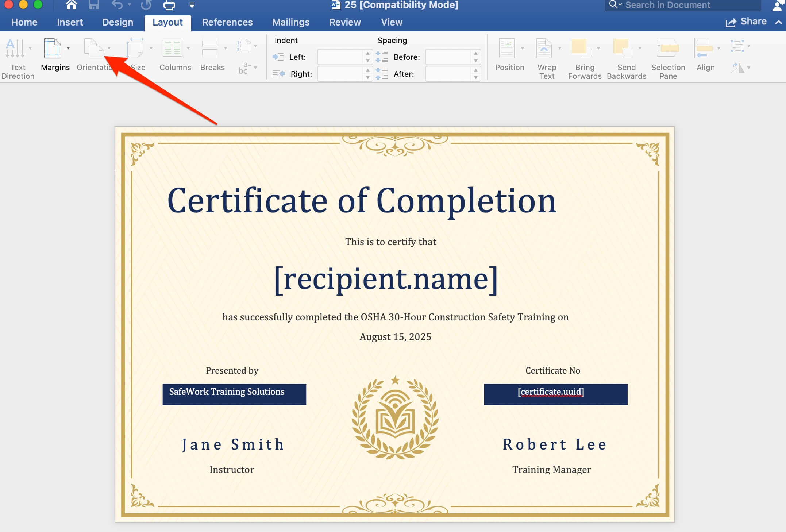The height and width of the screenshot is (532, 786).
Task: Click the Breaks icon
Action: pos(210,48)
